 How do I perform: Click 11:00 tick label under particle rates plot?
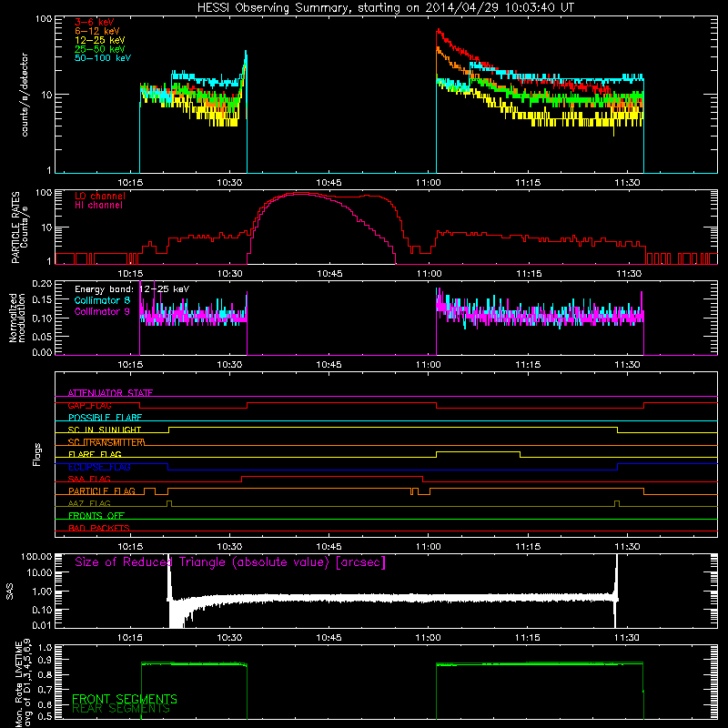click(429, 274)
